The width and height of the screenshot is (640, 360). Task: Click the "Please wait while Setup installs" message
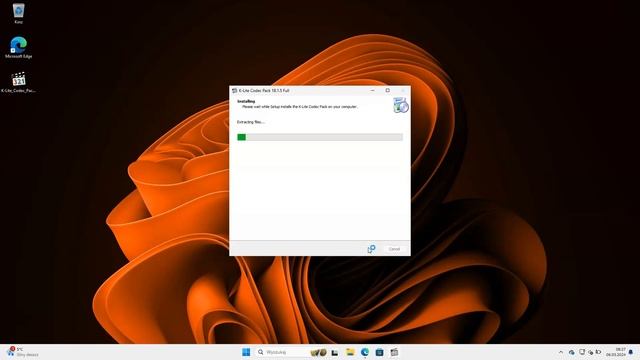coord(300,107)
